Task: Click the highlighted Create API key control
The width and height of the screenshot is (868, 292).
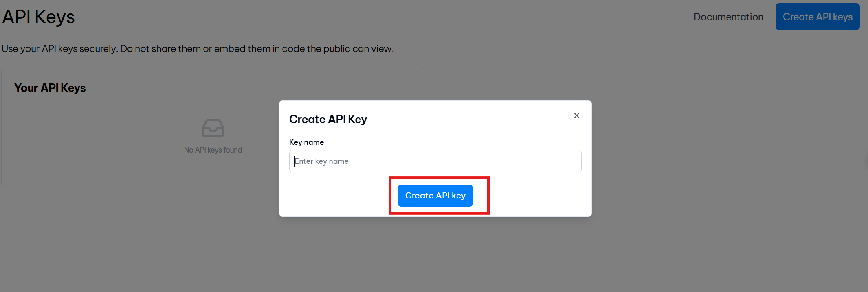Action: tap(435, 196)
